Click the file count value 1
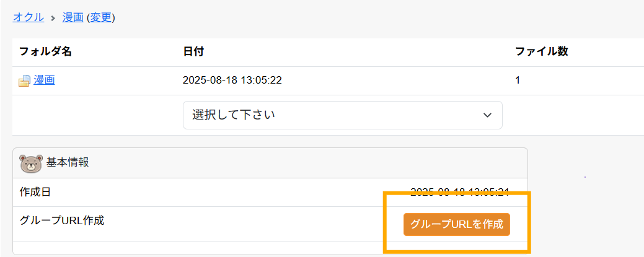644x257 pixels. click(x=518, y=81)
